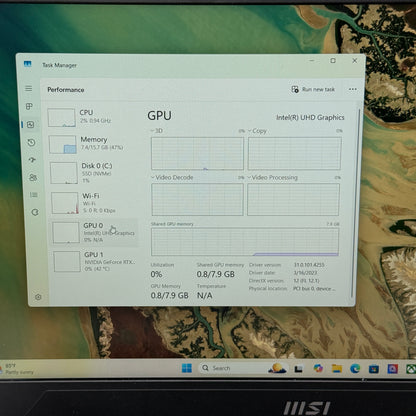The width and height of the screenshot is (416, 416).
Task: Click the Run new task button
Action: [313, 89]
